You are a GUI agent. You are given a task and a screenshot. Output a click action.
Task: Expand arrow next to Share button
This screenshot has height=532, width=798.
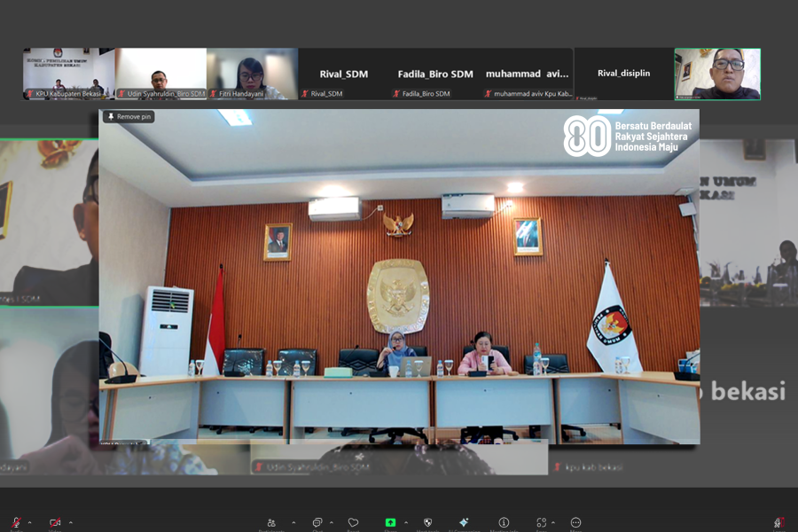click(407, 522)
